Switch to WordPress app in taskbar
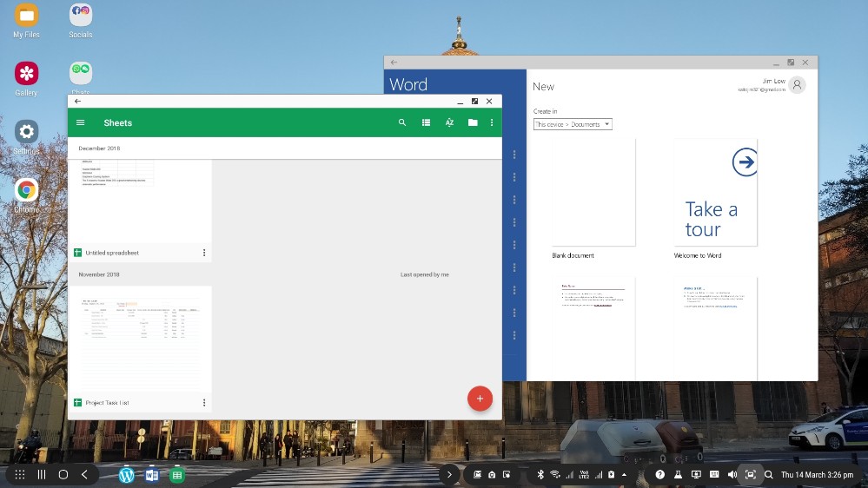Screen dimensions: 868x488 126,475
